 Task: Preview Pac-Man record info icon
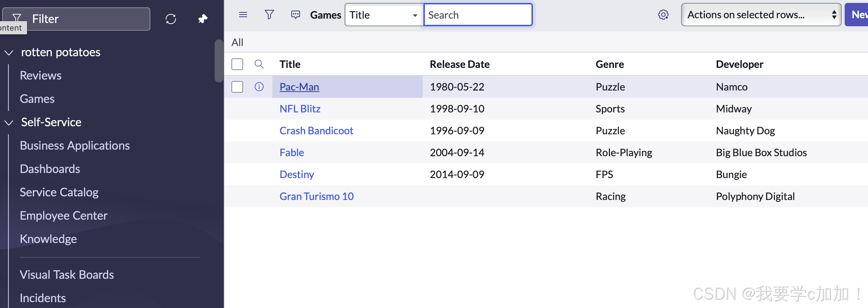(x=259, y=87)
